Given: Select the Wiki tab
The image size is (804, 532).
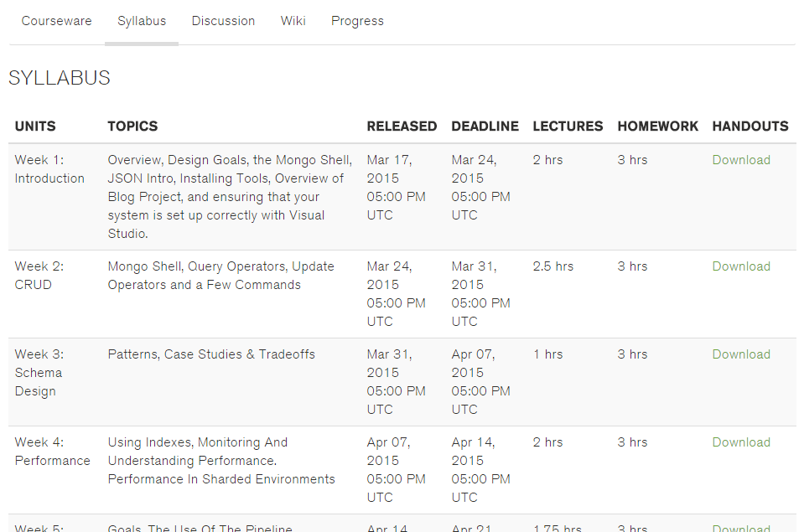Looking at the screenshot, I should pyautogui.click(x=293, y=21).
